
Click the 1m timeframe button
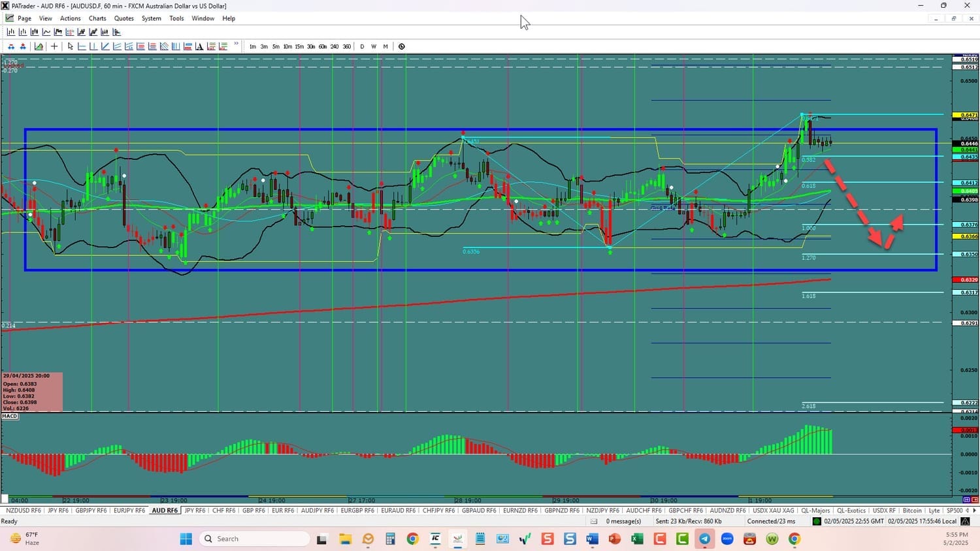click(x=253, y=46)
